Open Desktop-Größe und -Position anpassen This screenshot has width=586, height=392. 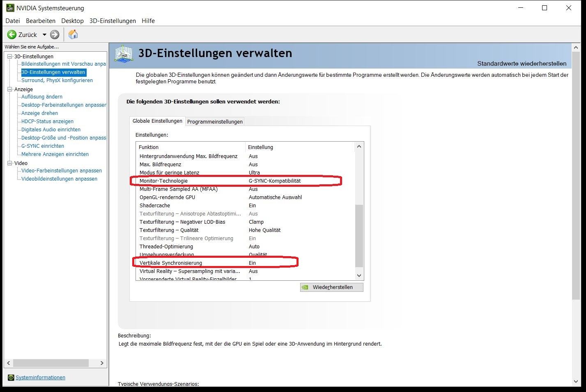coord(64,138)
